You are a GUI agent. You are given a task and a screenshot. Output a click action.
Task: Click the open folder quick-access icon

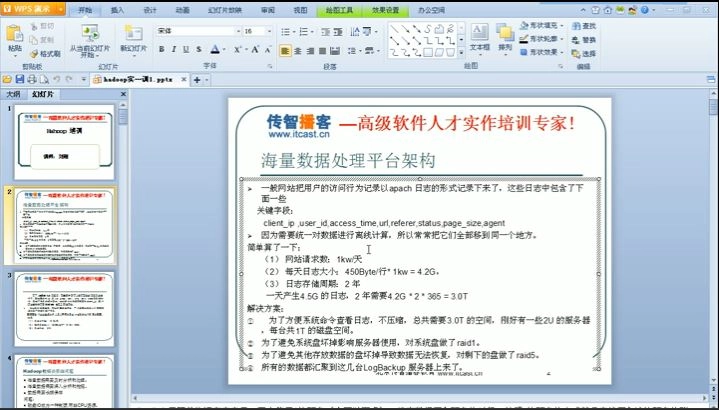(x=7, y=79)
